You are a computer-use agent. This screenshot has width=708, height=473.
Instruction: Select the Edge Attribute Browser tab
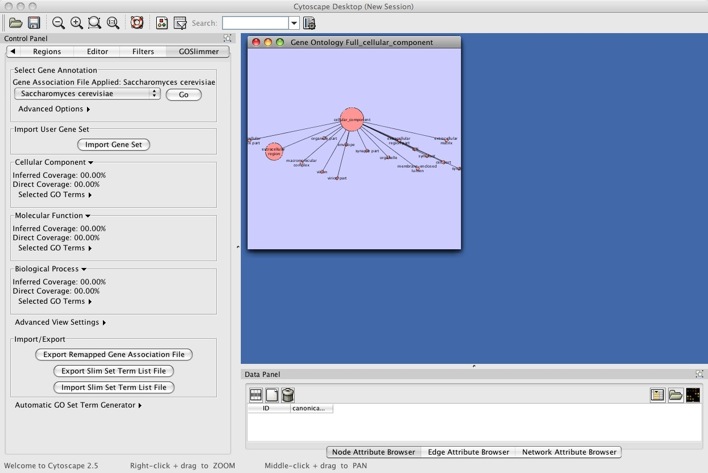tap(469, 452)
